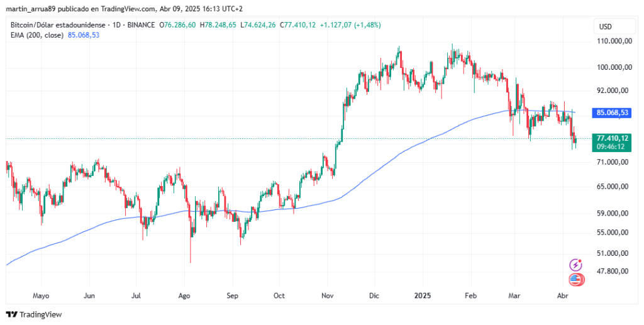
Task: Click the 110.000,00 price scale label
Action: (x=613, y=41)
